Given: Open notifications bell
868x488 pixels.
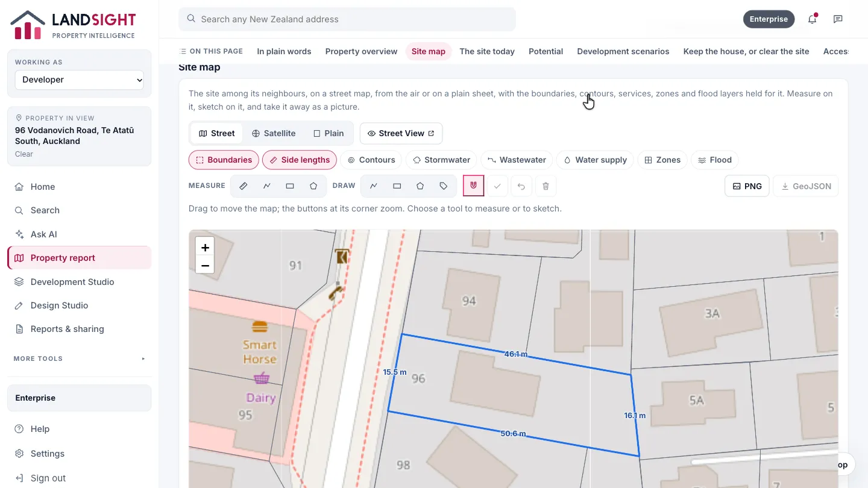Looking at the screenshot, I should pos(813,19).
